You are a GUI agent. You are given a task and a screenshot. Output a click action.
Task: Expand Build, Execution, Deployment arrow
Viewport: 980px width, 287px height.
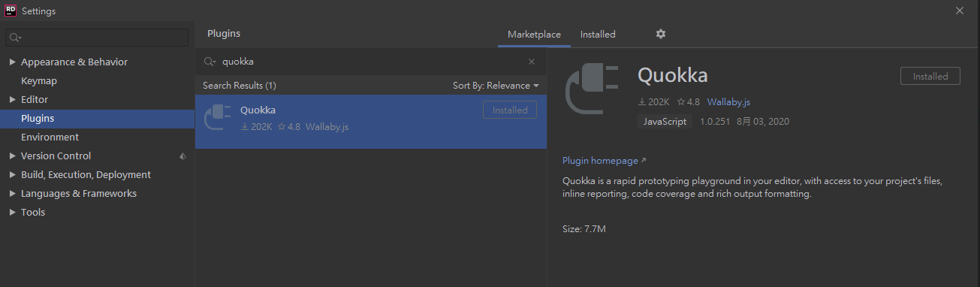coord(12,174)
